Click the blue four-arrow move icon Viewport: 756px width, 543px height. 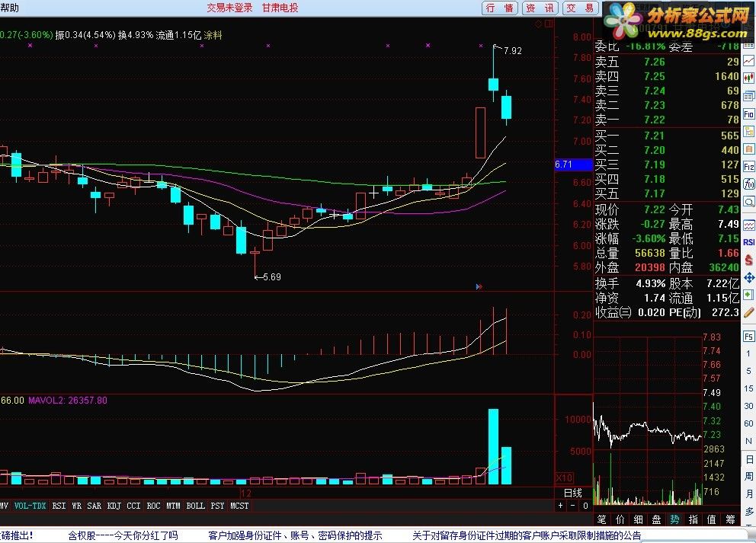749,277
